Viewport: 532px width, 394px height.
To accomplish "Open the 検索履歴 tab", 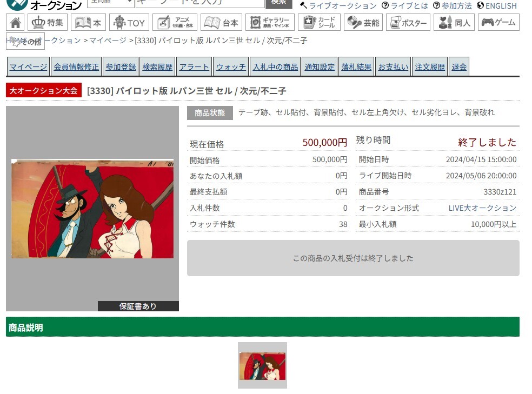I will coord(157,67).
